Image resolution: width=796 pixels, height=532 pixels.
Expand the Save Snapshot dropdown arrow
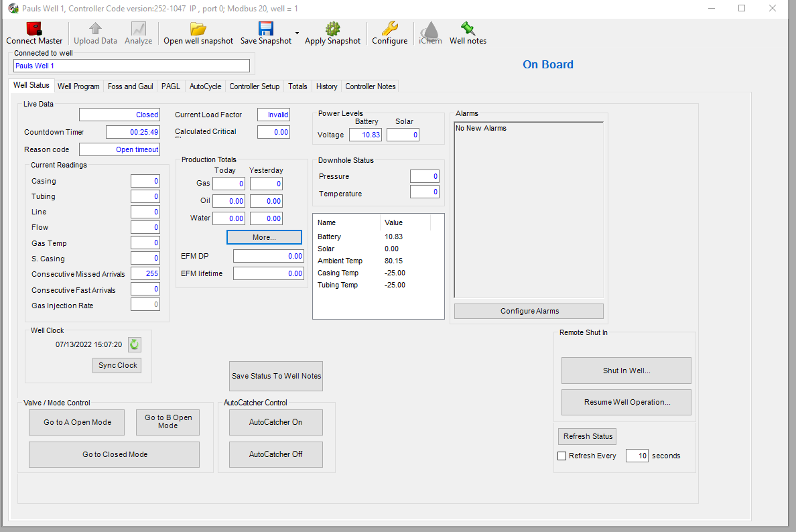coord(297,34)
